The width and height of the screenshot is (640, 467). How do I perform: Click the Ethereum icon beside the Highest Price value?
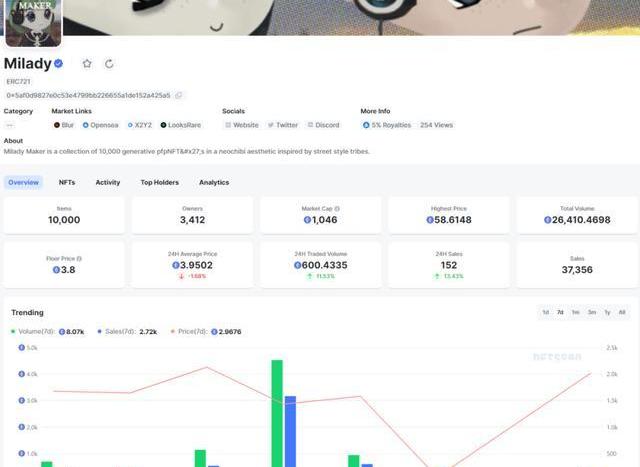[x=430, y=220]
